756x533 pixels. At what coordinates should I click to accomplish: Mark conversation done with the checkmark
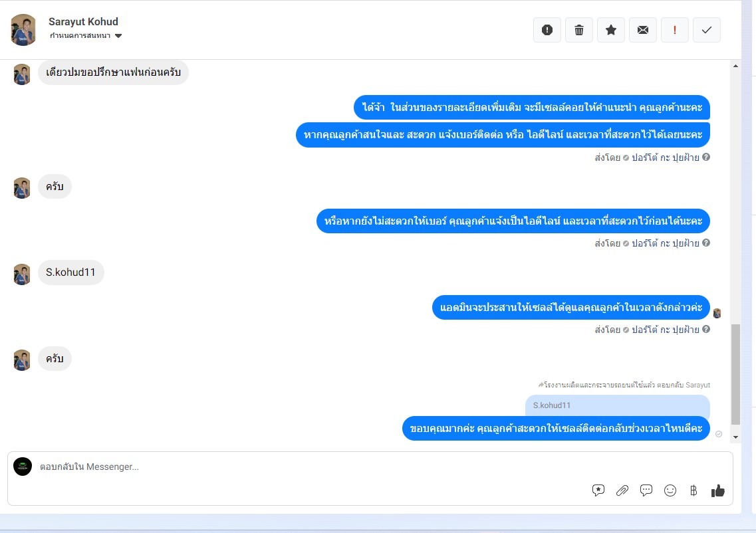click(706, 30)
